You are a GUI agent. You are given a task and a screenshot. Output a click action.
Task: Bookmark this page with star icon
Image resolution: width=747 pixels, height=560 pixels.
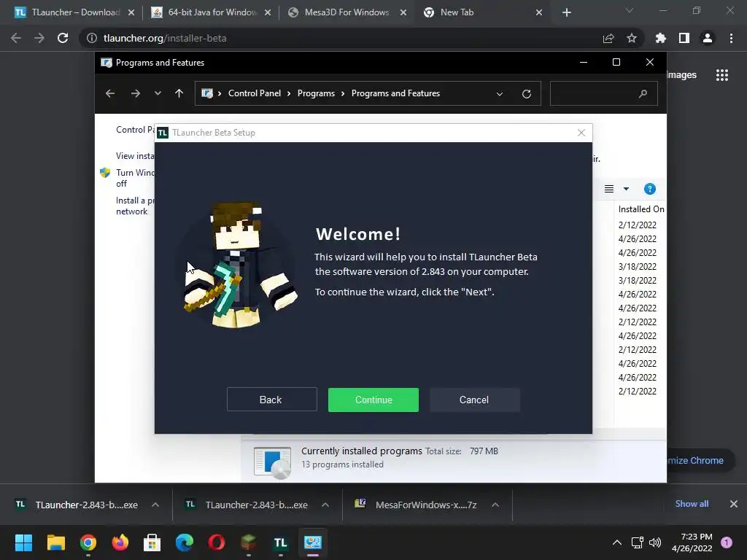(x=631, y=38)
